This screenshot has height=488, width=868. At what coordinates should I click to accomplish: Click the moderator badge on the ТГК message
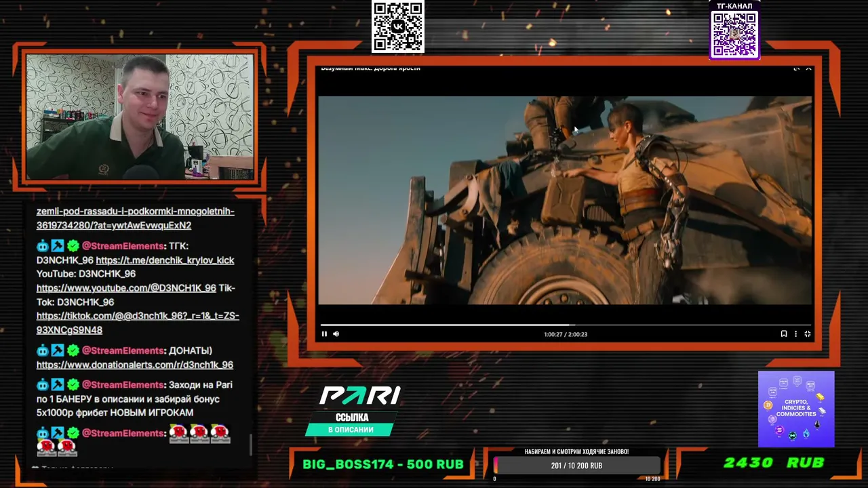(58, 246)
